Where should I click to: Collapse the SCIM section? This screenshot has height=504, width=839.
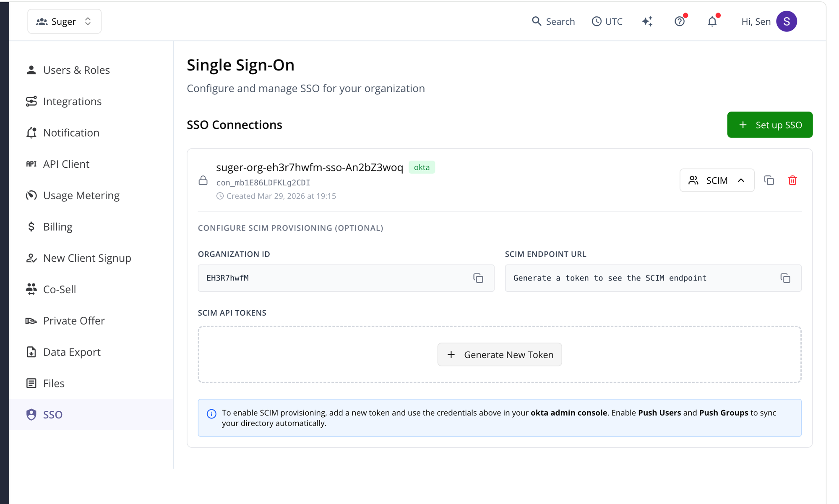point(717,180)
